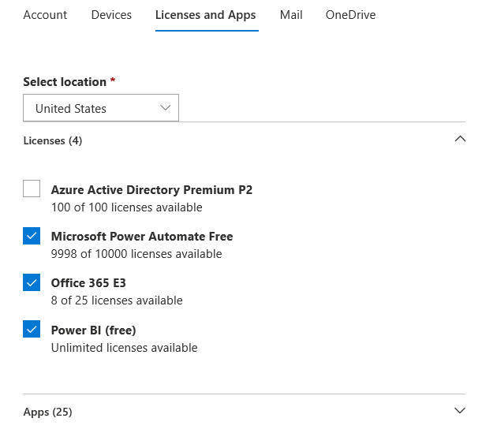The height and width of the screenshot is (448, 497).
Task: Select the Licenses and Apps tab
Action: (206, 15)
